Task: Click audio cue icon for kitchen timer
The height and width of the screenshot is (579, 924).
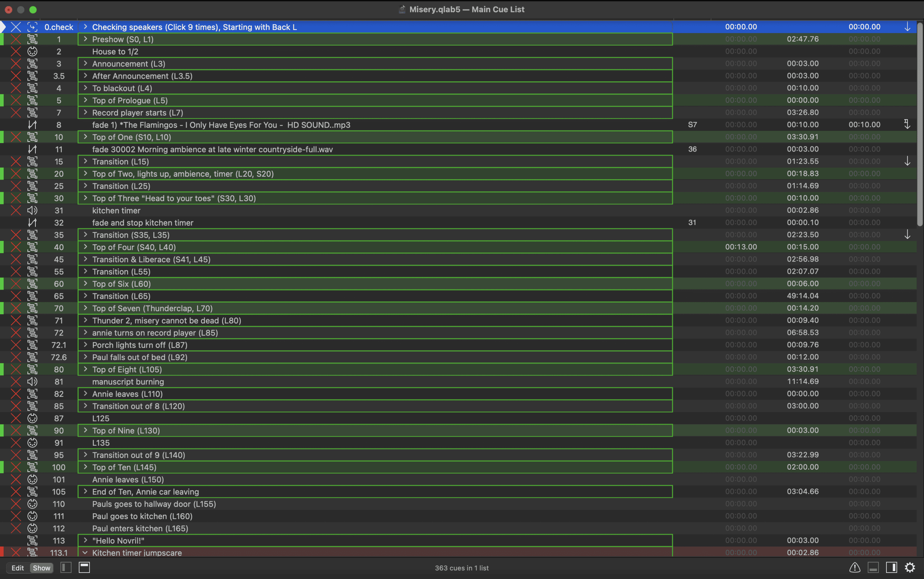Action: pyautogui.click(x=32, y=210)
